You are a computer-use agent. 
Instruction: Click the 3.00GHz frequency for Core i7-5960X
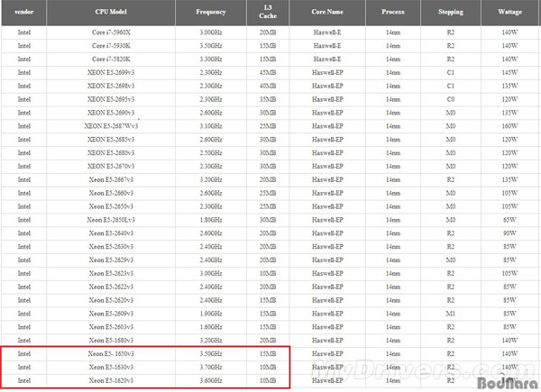coord(211,32)
